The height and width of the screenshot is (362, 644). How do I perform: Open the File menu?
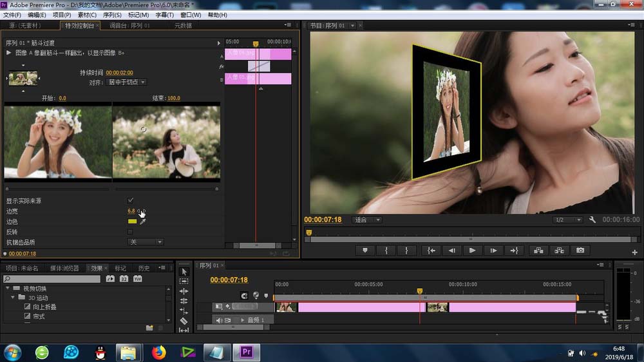12,15
